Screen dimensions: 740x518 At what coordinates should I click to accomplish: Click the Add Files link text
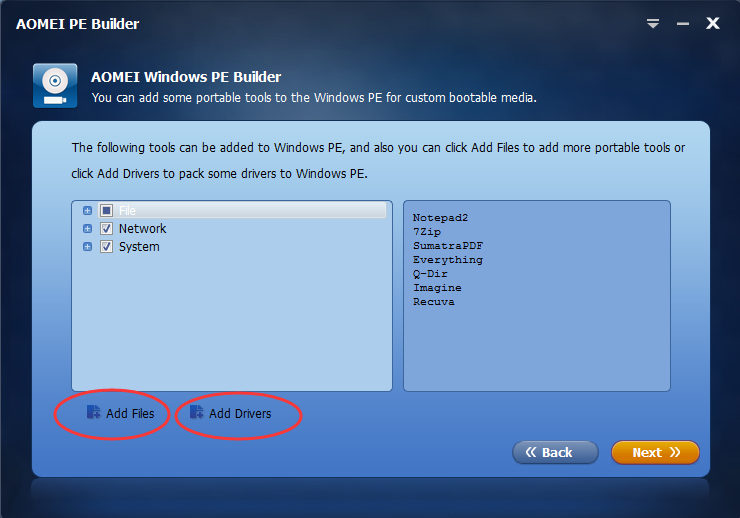tap(130, 414)
